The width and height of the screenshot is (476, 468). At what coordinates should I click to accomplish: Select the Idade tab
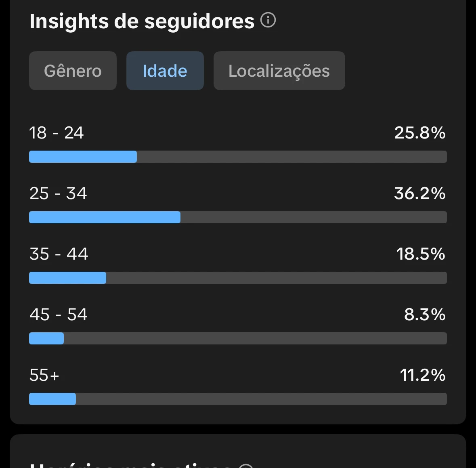click(165, 71)
